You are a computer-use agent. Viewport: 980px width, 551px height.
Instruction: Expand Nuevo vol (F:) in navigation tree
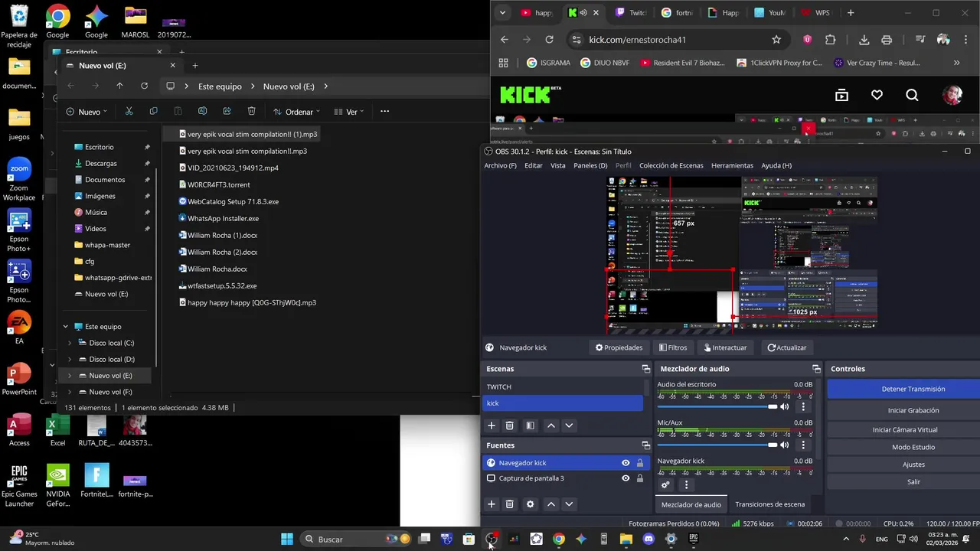pos(70,392)
